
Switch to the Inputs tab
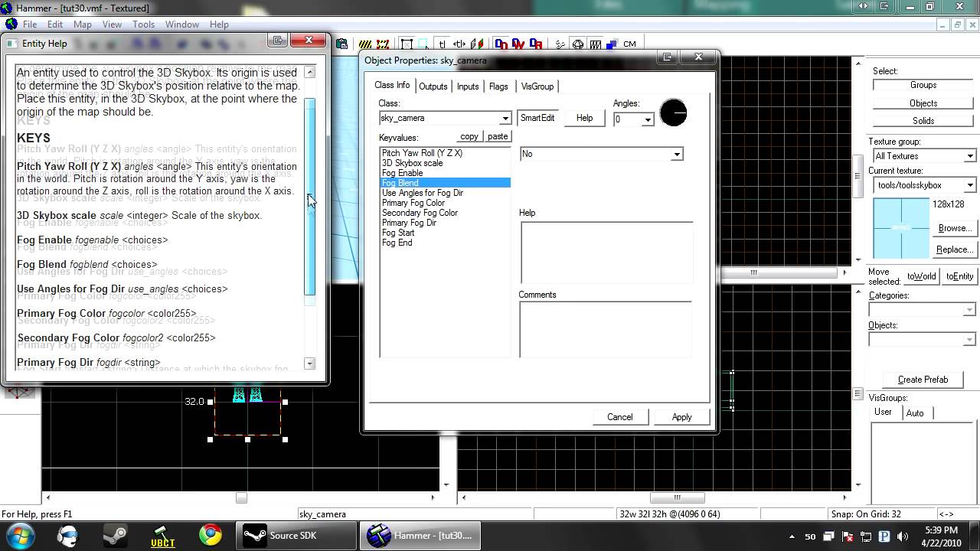[468, 86]
